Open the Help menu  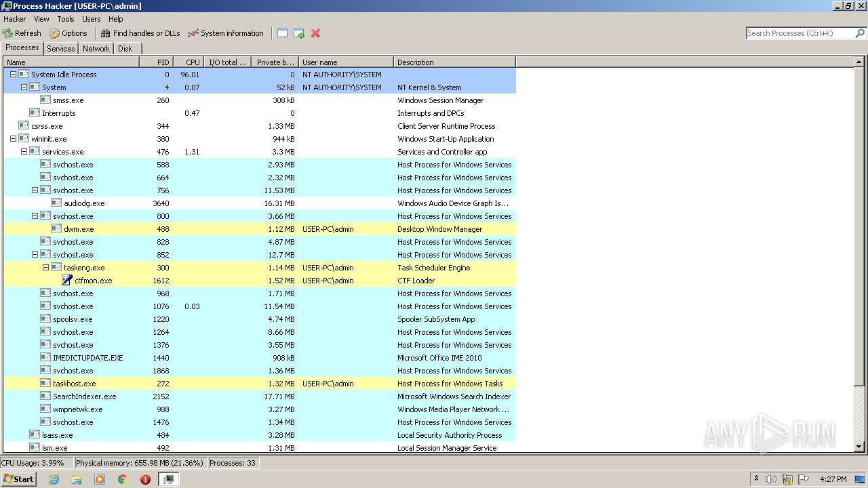116,19
